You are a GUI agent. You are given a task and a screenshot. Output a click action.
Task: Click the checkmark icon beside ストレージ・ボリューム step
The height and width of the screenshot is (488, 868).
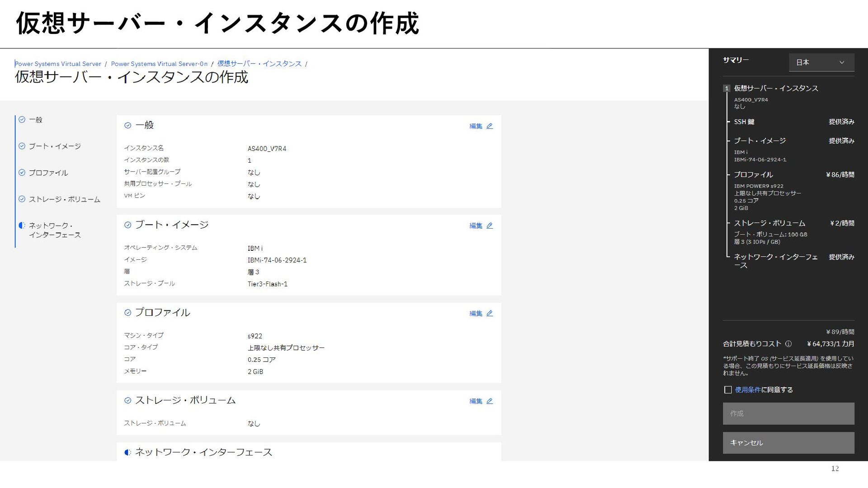click(x=22, y=199)
